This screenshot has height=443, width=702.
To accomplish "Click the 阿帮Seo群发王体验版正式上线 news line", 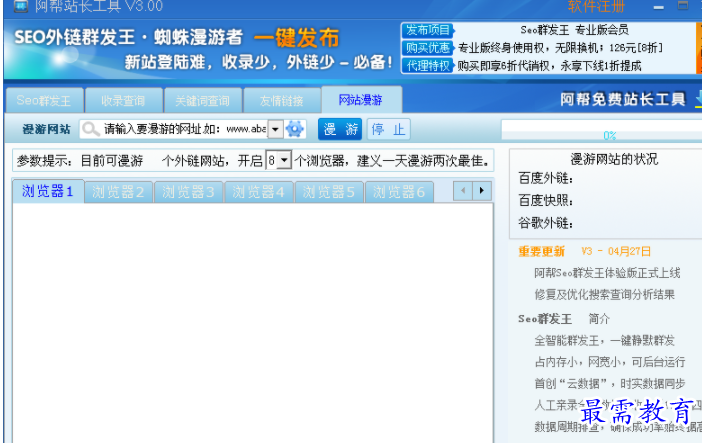I will point(608,273).
